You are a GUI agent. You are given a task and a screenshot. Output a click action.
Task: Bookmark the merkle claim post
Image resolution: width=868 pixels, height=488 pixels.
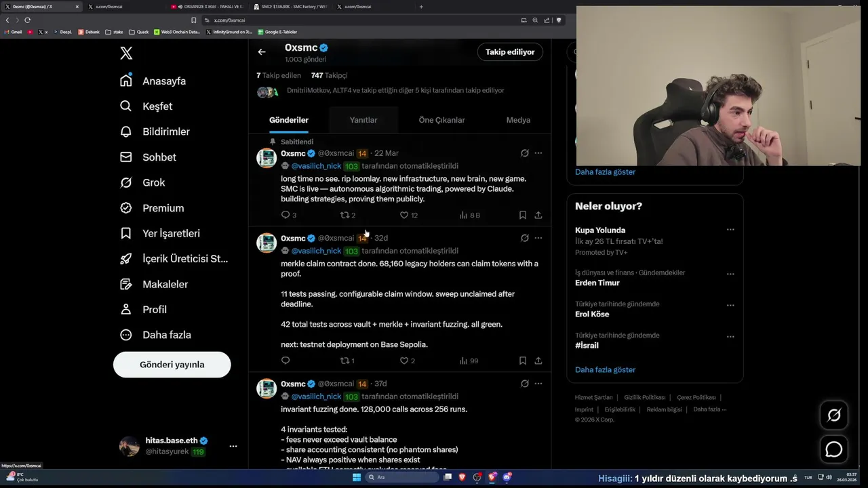pyautogui.click(x=523, y=361)
